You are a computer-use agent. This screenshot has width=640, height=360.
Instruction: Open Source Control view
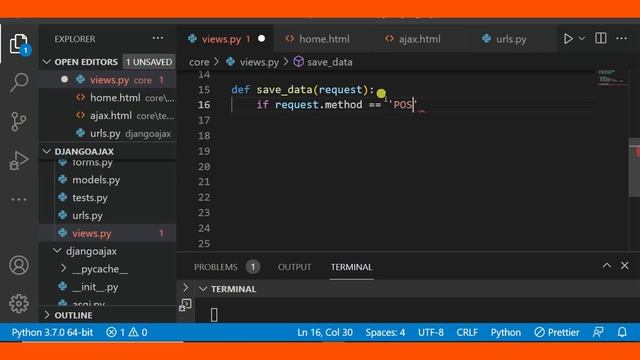[x=19, y=121]
